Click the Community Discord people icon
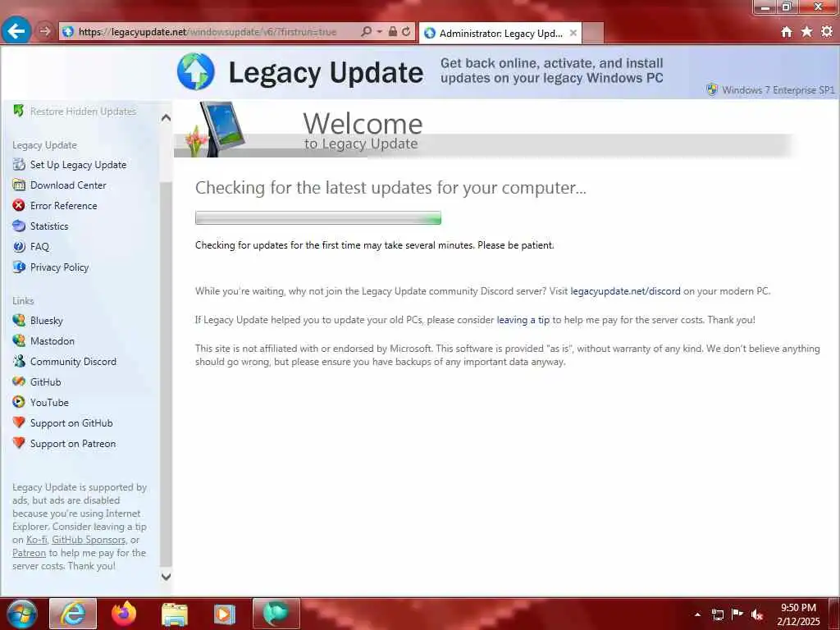The width and height of the screenshot is (840, 630). coord(19,361)
